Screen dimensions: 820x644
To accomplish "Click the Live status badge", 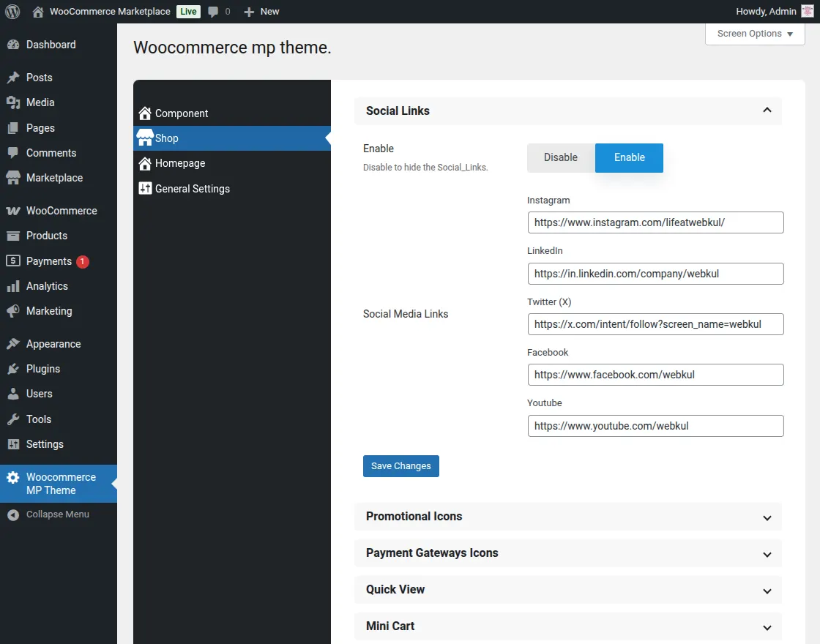I will [188, 12].
